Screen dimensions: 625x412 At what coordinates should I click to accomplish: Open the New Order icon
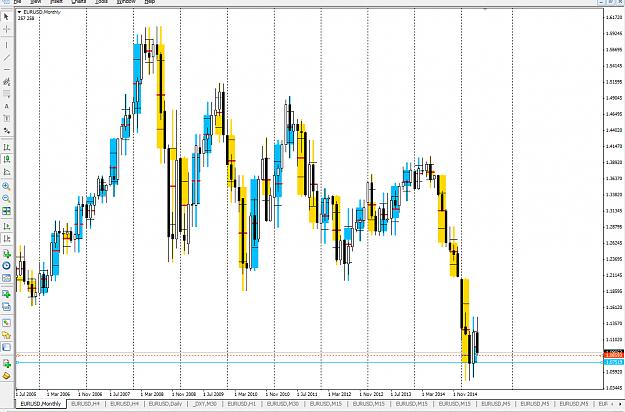tap(6, 363)
